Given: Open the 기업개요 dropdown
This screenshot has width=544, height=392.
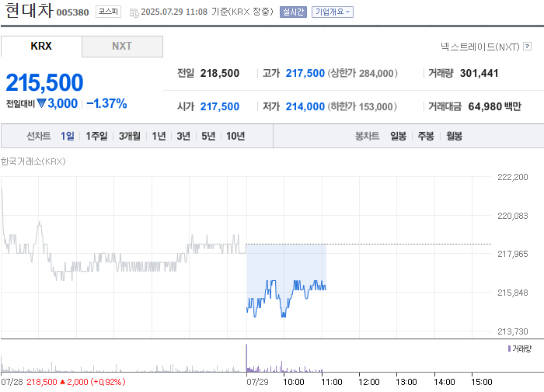Looking at the screenshot, I should tap(333, 12).
